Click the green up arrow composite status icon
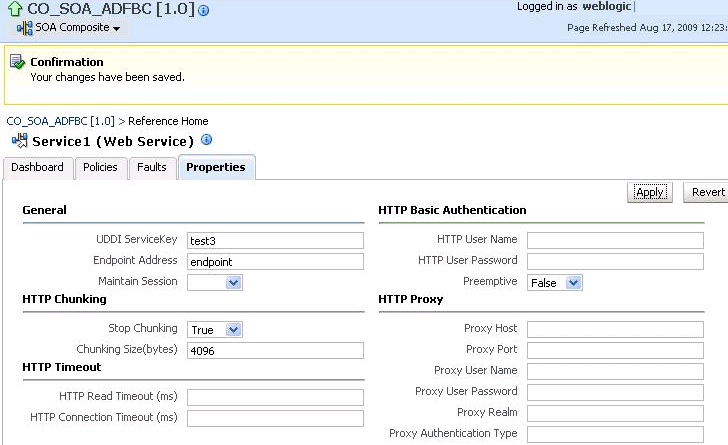 [15, 8]
